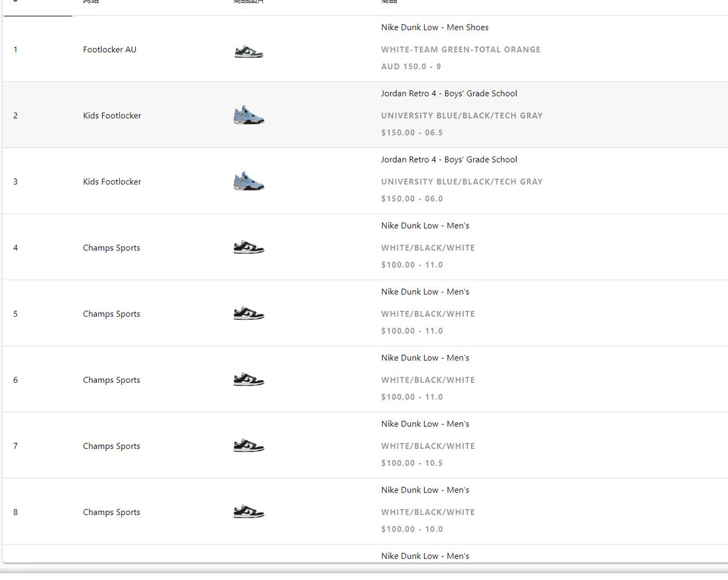Click Champs Sports in row 4

tap(112, 248)
